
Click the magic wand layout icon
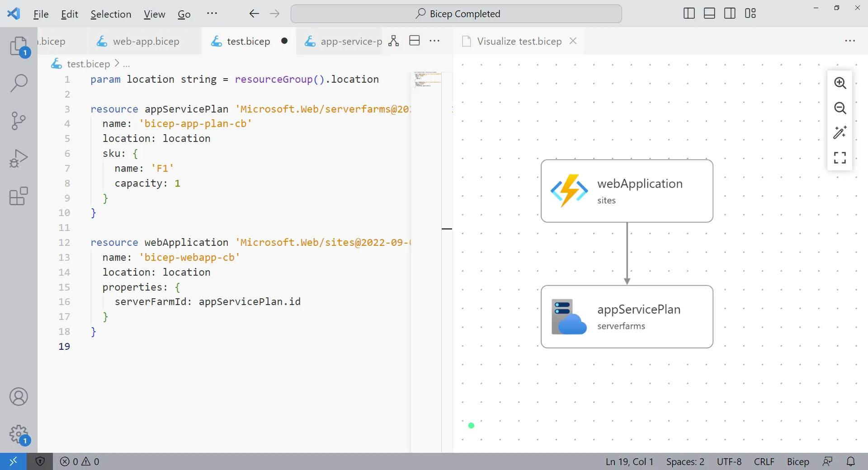(x=840, y=132)
